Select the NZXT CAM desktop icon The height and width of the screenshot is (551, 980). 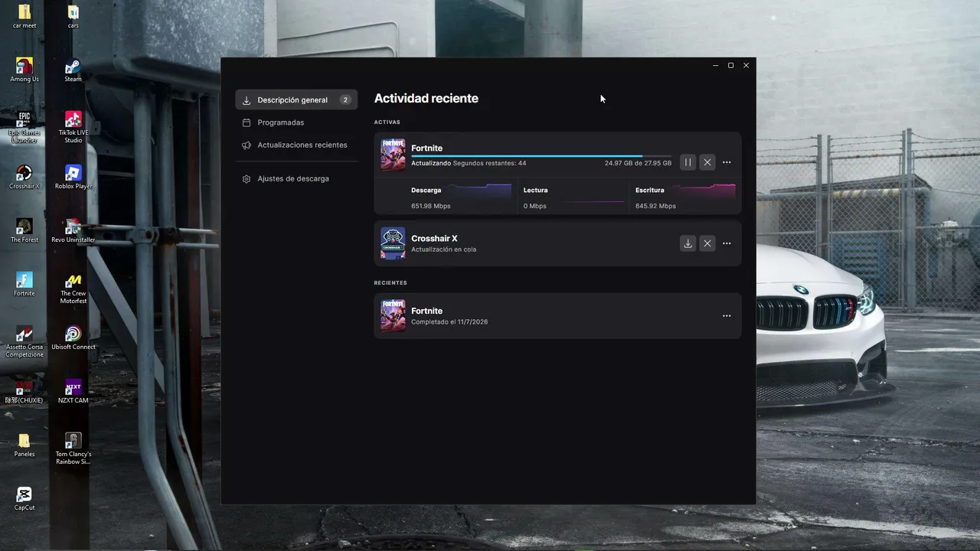pos(73,392)
